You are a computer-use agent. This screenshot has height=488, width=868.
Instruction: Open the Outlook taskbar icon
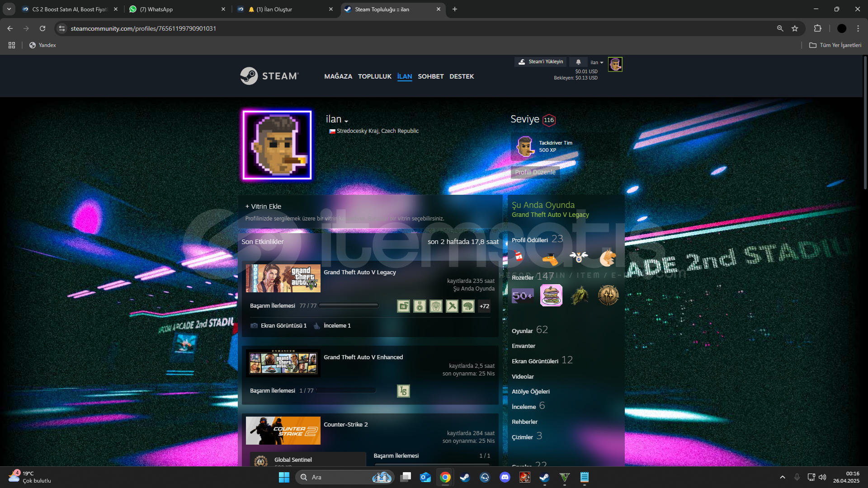point(425,477)
